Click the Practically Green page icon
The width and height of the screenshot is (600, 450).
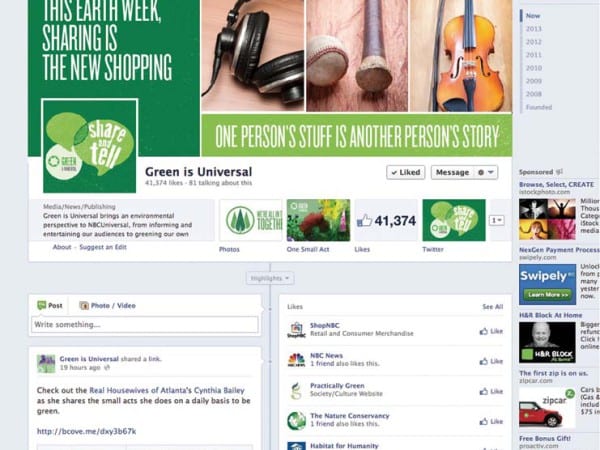297,391
